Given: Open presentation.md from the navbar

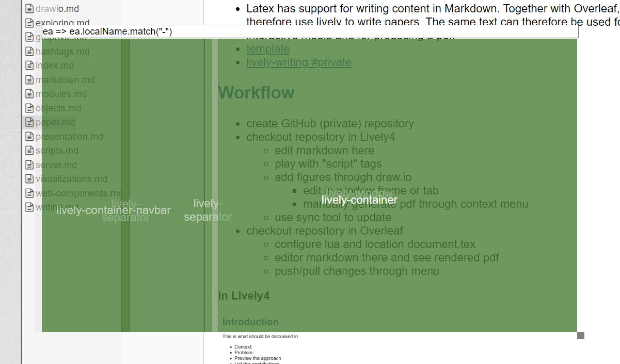Looking at the screenshot, I should [x=69, y=137].
